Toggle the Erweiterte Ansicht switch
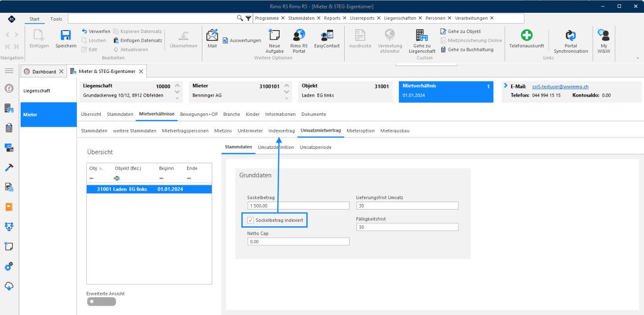Screen dimensions: 644x315 [x=101, y=302]
